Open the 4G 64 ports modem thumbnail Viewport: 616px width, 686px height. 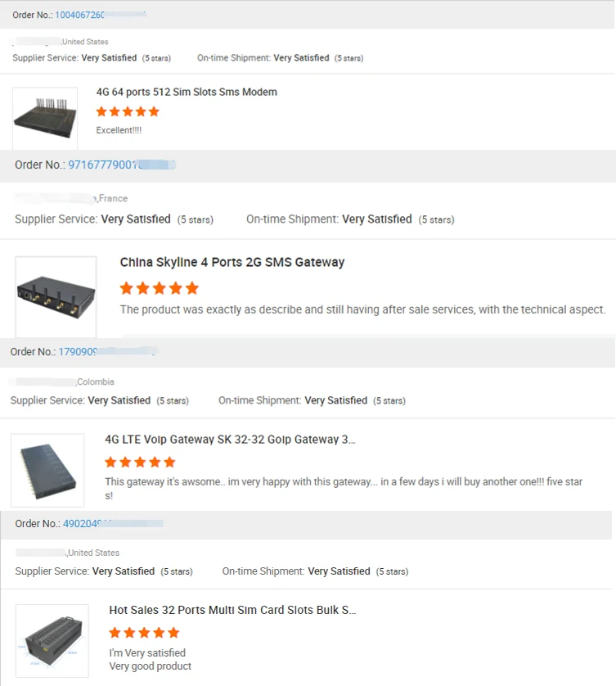[x=45, y=119]
